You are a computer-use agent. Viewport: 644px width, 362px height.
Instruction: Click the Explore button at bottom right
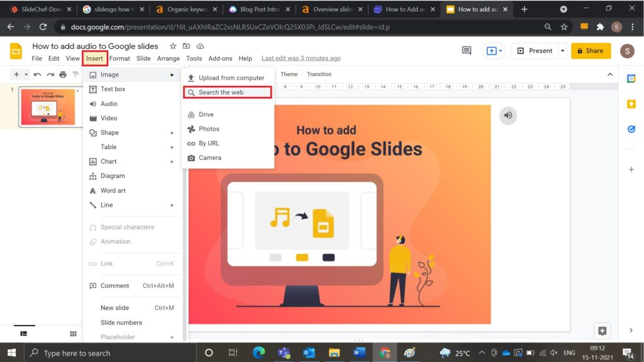(602, 331)
